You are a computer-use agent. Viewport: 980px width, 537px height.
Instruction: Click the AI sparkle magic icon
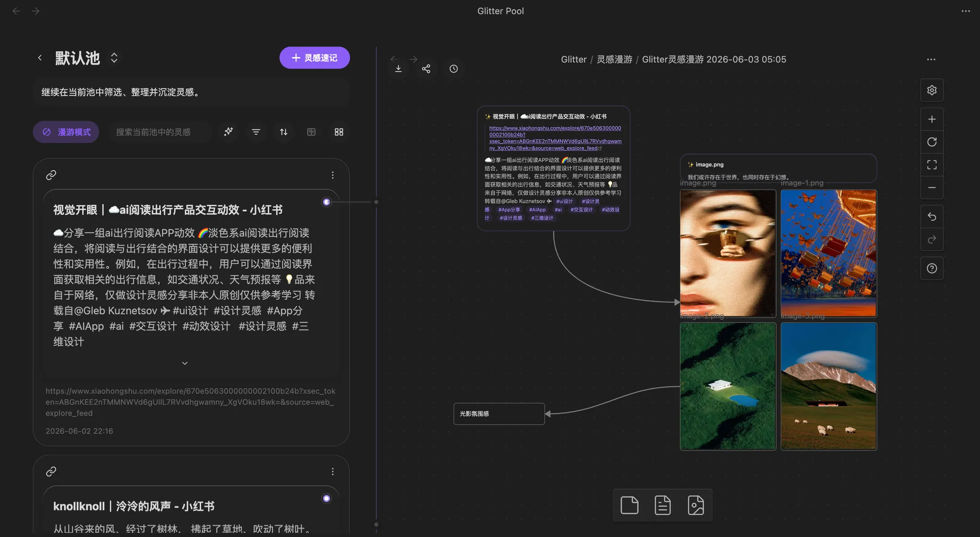228,132
